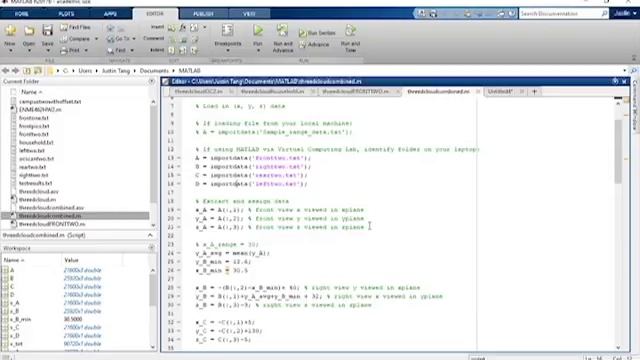
Task: Click the Insert function fx icon
Action: pyautogui.click(x=182, y=27)
